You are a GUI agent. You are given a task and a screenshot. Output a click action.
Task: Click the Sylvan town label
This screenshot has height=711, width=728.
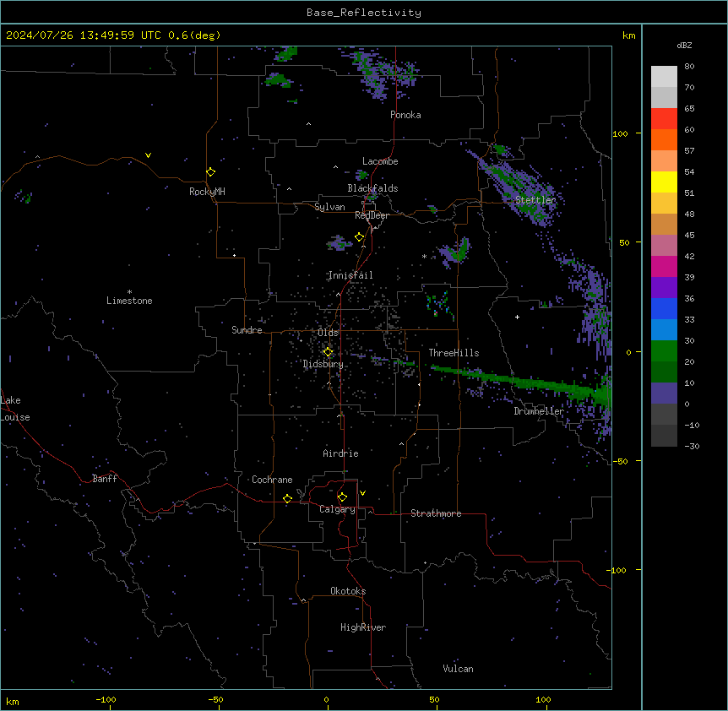tap(329, 207)
